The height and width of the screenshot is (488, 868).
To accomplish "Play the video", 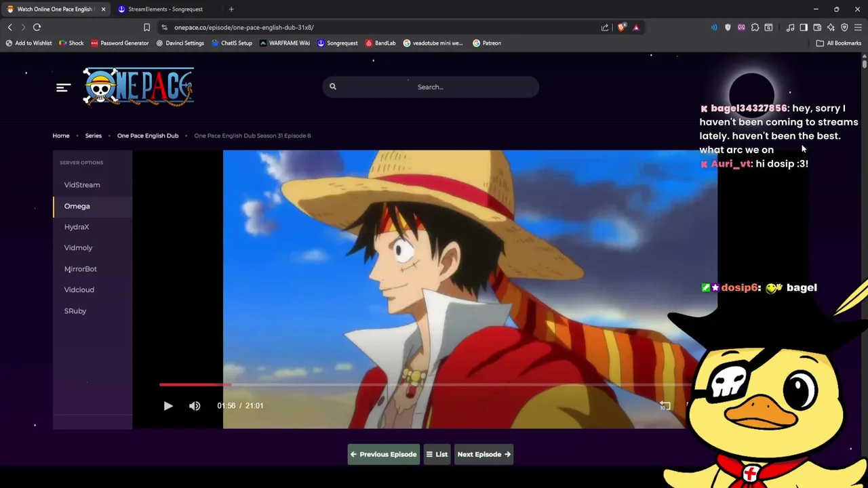I will (x=168, y=405).
